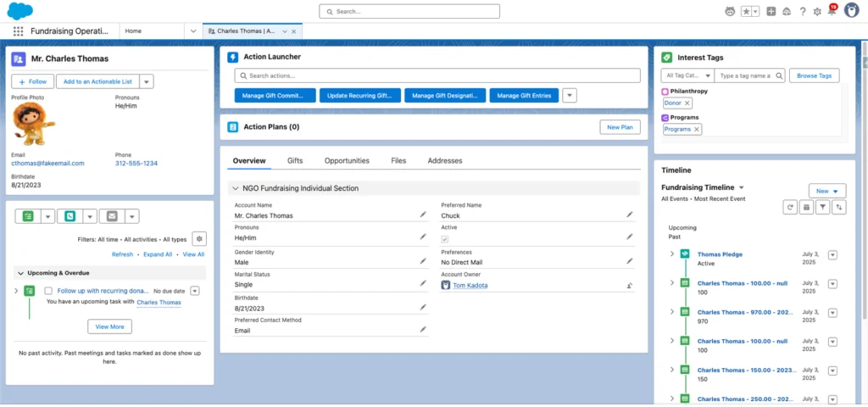The width and height of the screenshot is (868, 407).
Task: Edit the Preferred Name pencil icon
Action: (630, 215)
